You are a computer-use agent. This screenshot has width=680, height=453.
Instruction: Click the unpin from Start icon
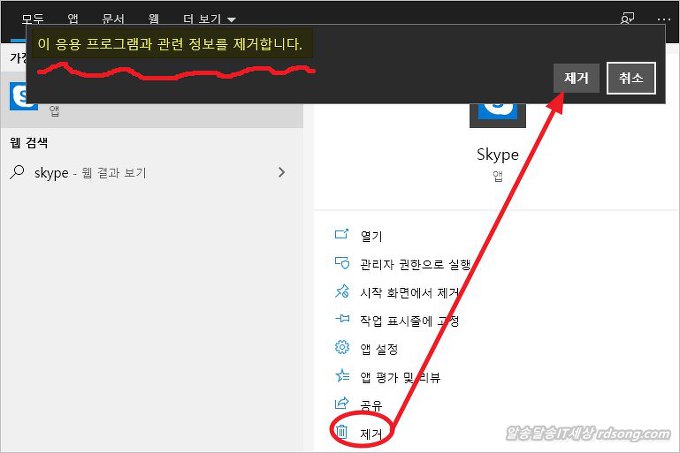click(342, 291)
